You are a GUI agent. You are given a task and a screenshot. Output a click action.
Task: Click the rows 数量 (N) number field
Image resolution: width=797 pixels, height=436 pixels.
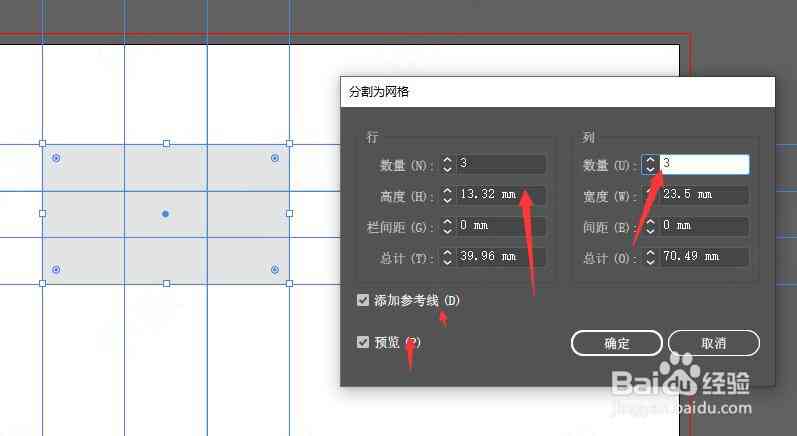[x=501, y=164]
